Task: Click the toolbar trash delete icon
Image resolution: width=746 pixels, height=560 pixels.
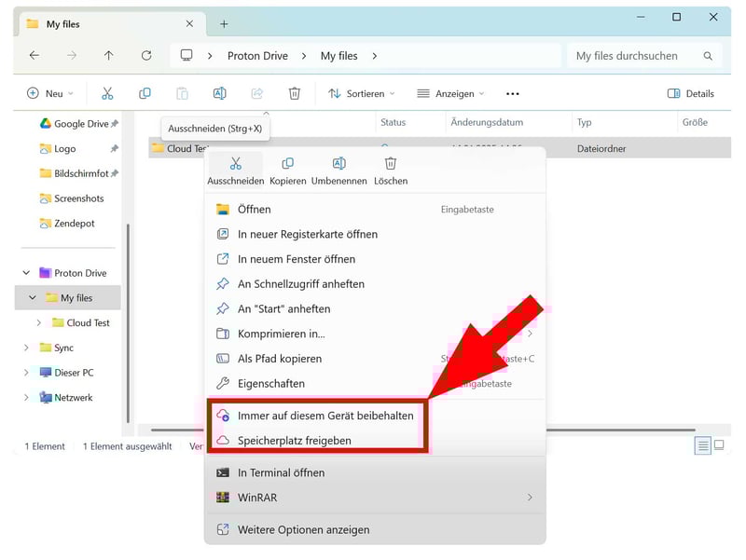Action: tap(295, 93)
